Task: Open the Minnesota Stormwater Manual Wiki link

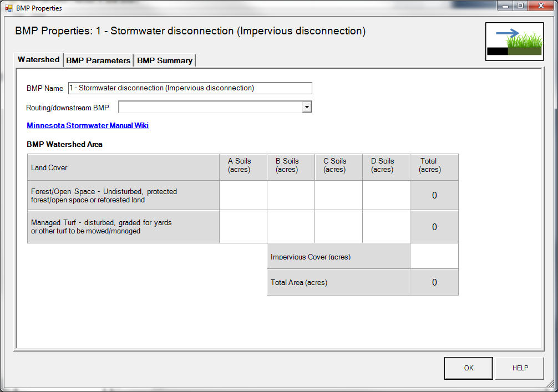Action: coord(88,126)
